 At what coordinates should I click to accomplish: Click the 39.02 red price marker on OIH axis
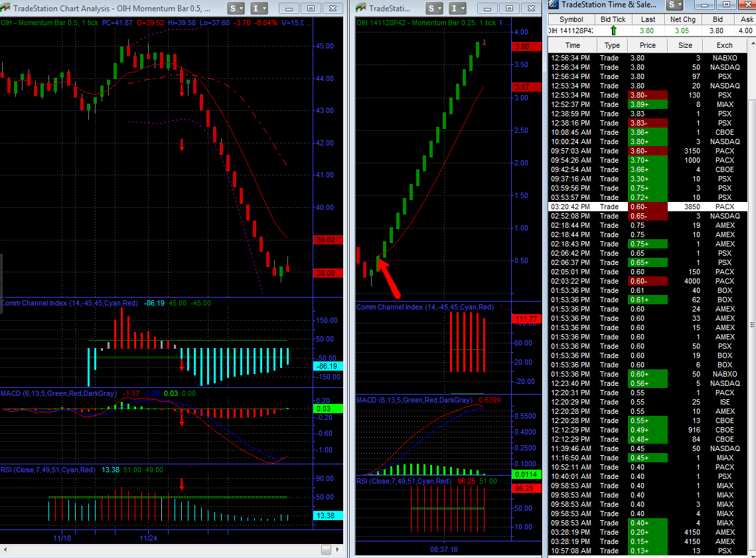pyautogui.click(x=328, y=240)
